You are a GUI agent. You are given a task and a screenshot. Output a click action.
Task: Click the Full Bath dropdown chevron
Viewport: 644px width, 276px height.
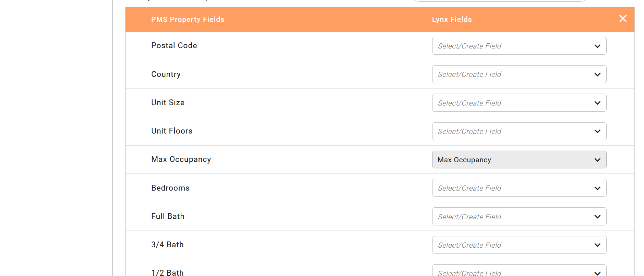pos(597,217)
